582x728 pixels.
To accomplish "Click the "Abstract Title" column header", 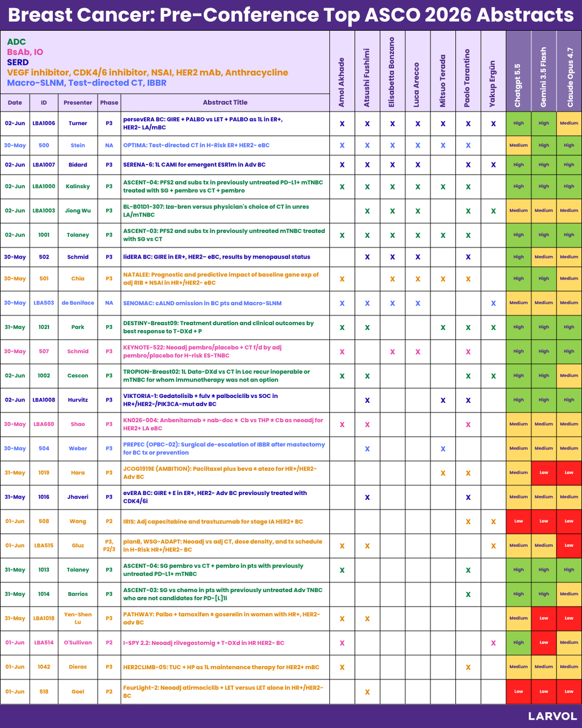I will click(225, 103).
